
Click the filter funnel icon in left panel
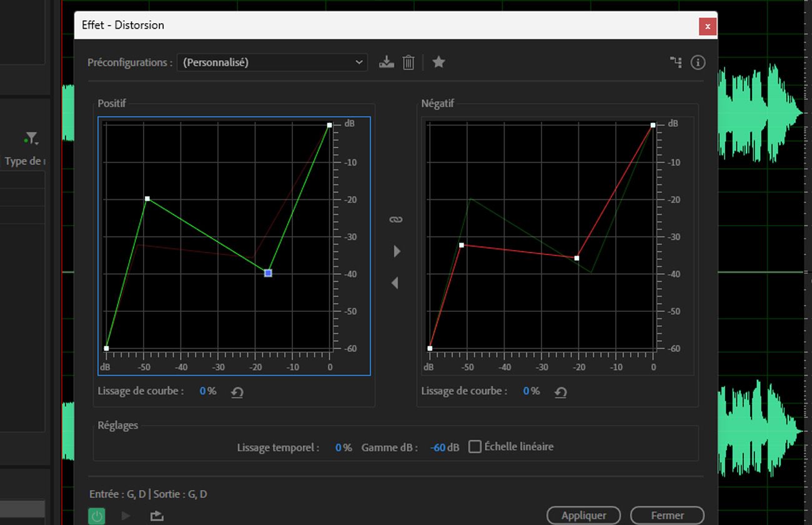pos(31,138)
